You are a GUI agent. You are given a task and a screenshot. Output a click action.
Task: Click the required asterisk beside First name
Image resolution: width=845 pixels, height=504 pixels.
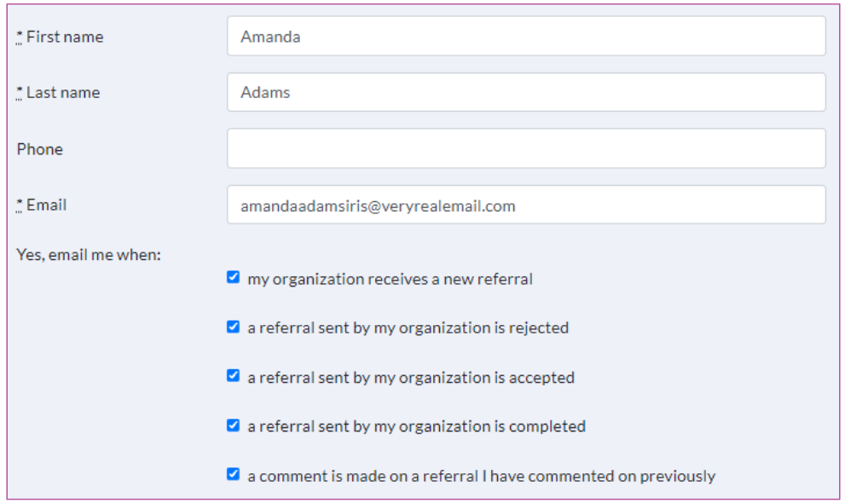(20, 37)
